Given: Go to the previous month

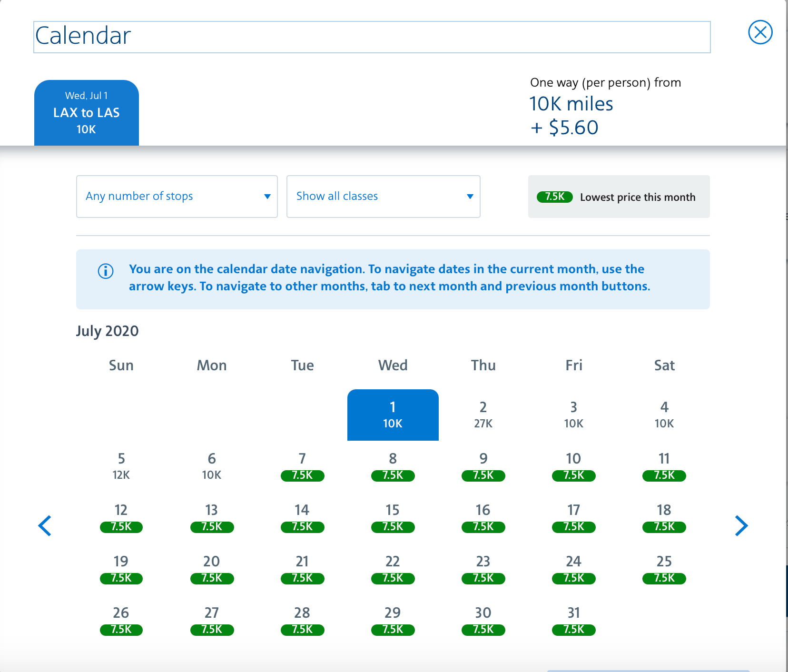Looking at the screenshot, I should point(45,525).
